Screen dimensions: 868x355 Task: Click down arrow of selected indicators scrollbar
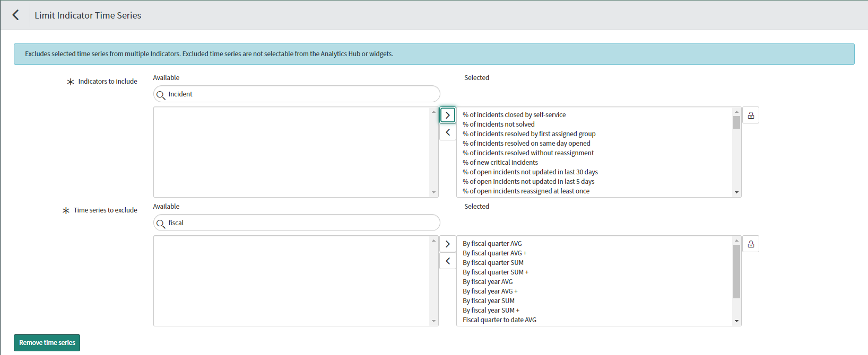click(x=736, y=192)
